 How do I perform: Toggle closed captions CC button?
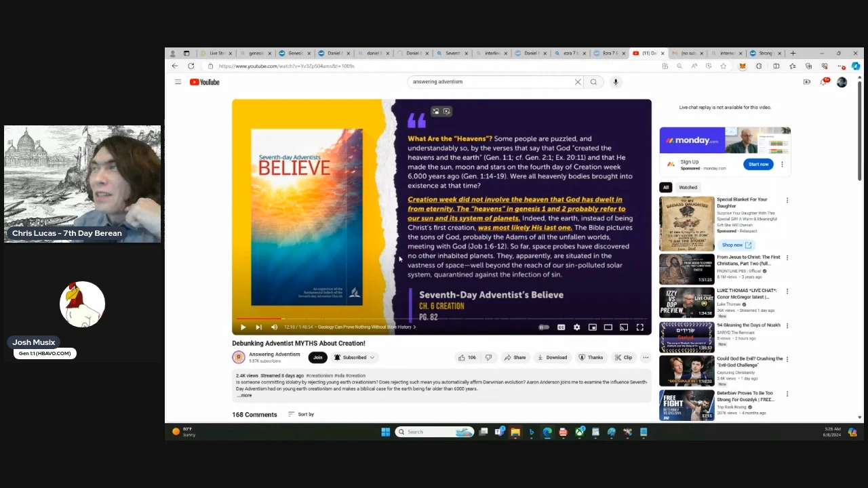[x=561, y=327]
